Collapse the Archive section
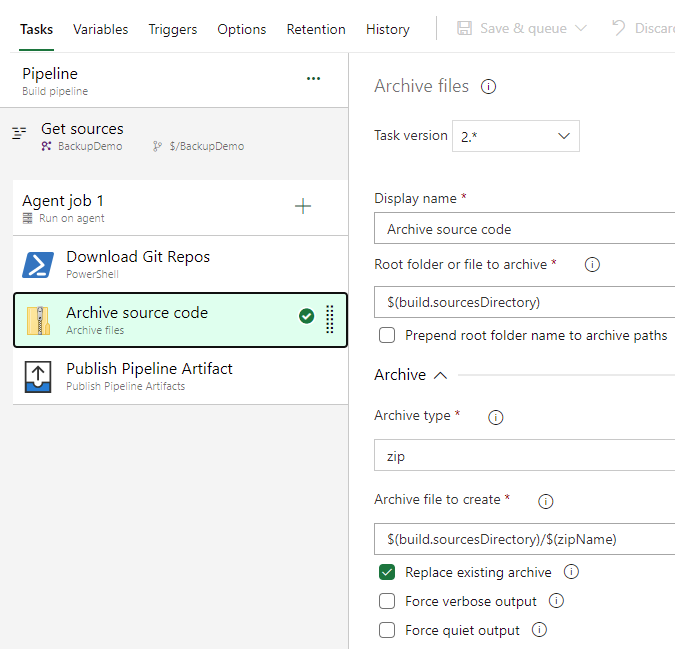The height and width of the screenshot is (649, 675). coord(440,375)
